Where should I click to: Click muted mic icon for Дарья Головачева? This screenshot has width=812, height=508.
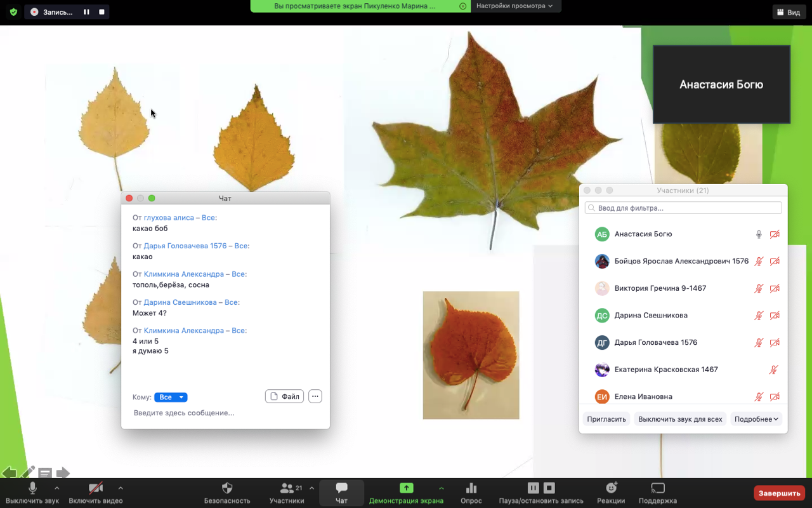coord(759,342)
